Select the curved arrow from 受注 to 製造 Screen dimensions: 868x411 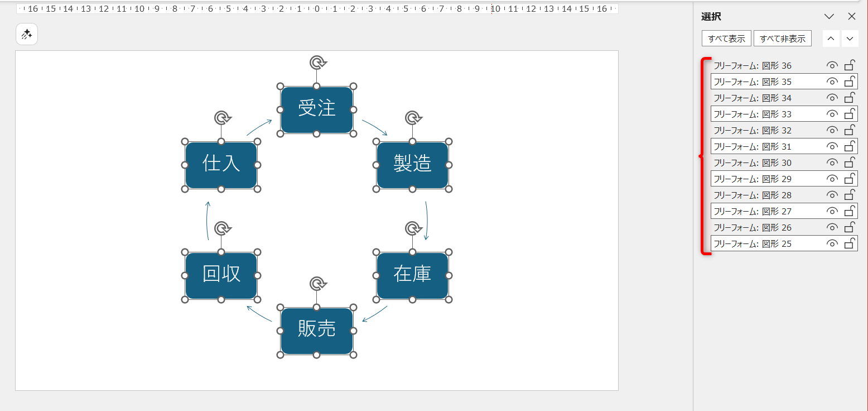pyautogui.click(x=375, y=127)
